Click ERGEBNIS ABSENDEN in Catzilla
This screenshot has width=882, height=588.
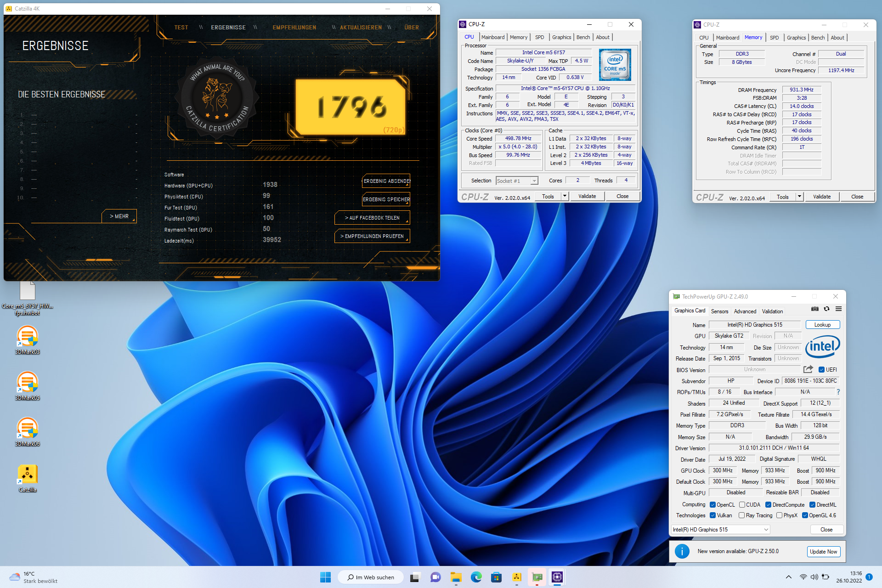(x=386, y=181)
